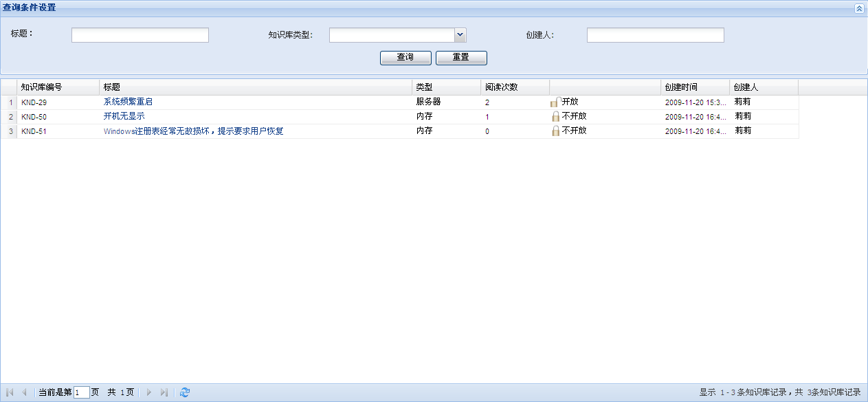Go to the previous page arrow icon
Image resolution: width=868 pixels, height=402 pixels.
tap(25, 392)
